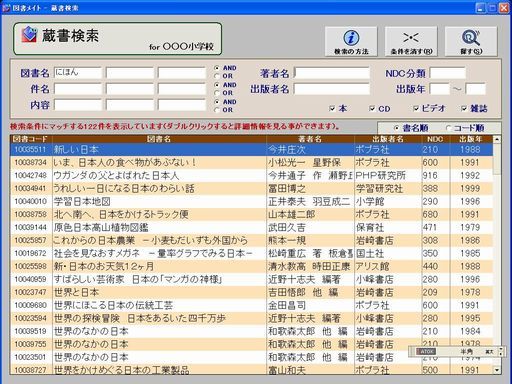Image resolution: width=512 pixels, height=384 pixels.
Task: Click scrollbar down arrow of results list
Action: click(x=497, y=369)
